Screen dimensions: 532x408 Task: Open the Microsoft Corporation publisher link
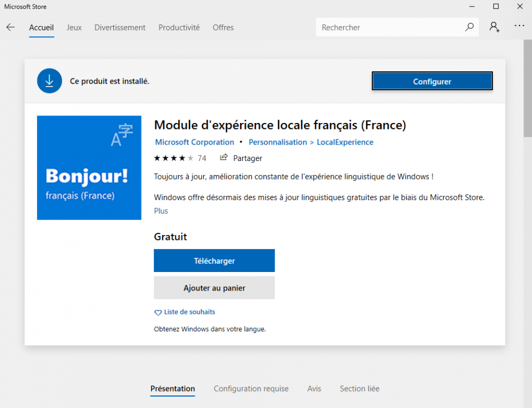tap(194, 142)
